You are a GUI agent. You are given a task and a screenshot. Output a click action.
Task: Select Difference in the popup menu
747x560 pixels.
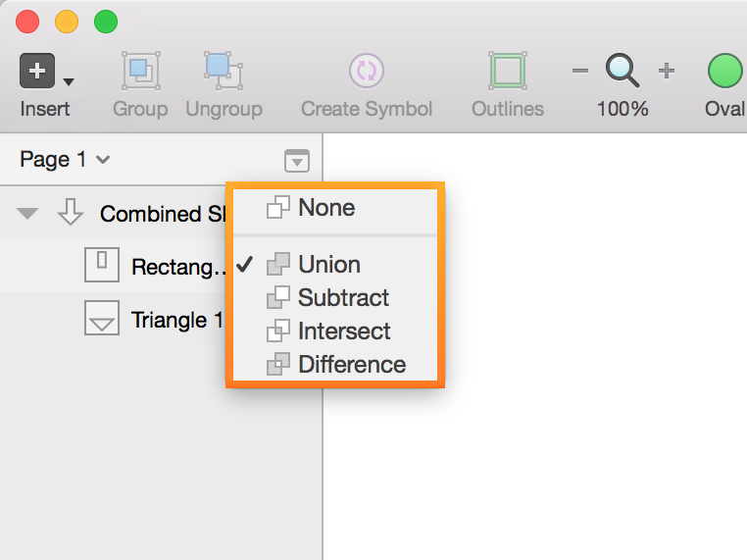point(351,364)
